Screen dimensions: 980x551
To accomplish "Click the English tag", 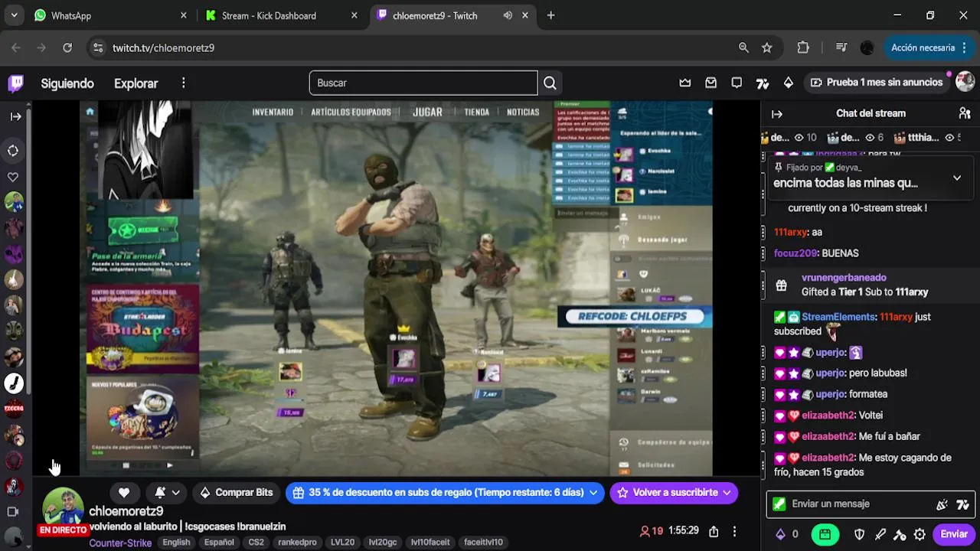I will coord(176,543).
